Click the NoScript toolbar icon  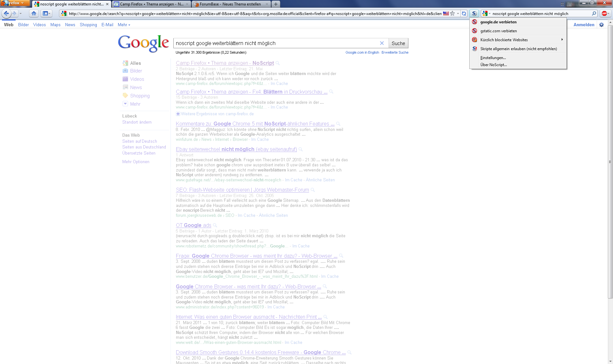(x=474, y=13)
